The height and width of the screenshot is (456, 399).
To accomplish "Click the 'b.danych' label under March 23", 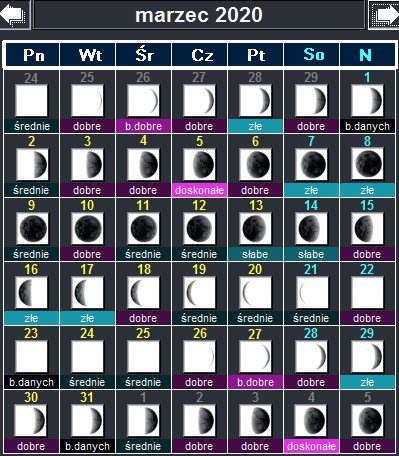I will point(32,382).
